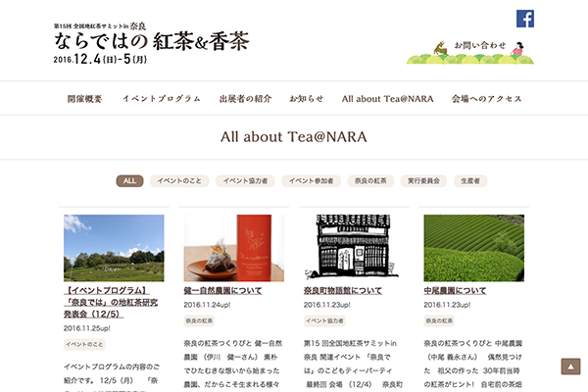Go to イベントプログラム in navigation

click(162, 99)
